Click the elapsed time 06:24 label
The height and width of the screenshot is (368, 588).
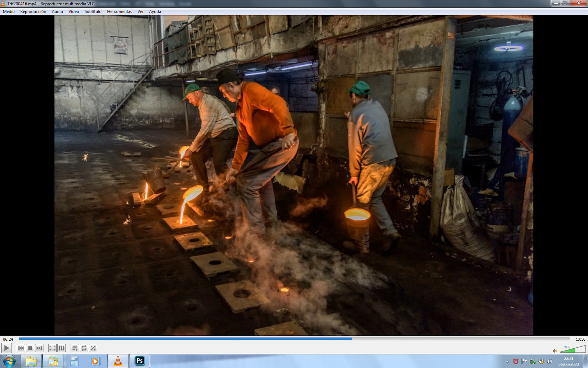click(8, 339)
